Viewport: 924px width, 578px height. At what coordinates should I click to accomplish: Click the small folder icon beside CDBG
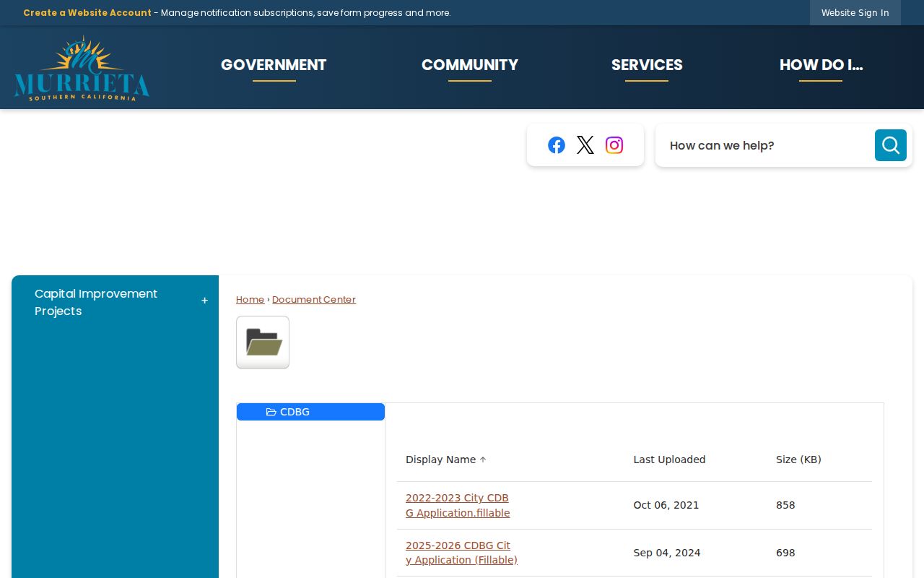[271, 412]
